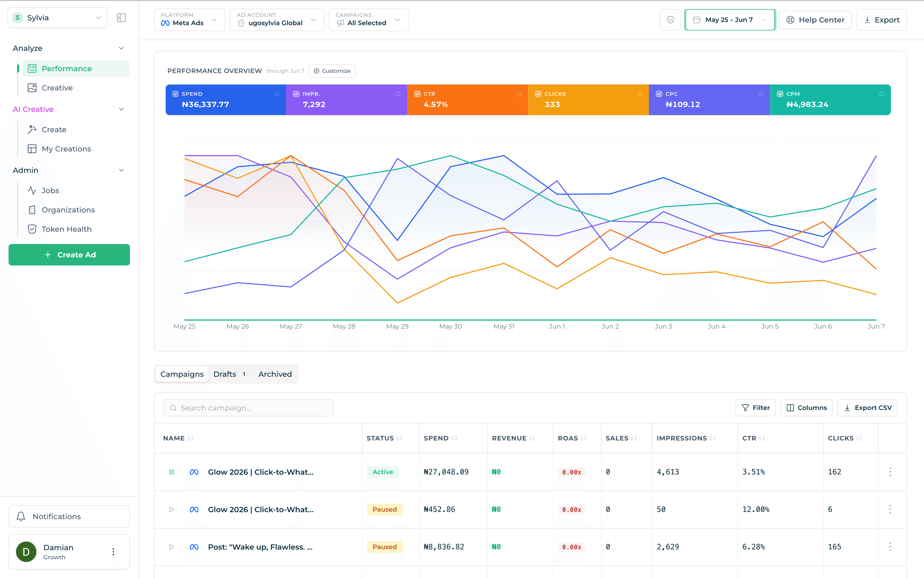This screenshot has height=578, width=924.
Task: Open Damian profile three-dot menu
Action: click(x=113, y=552)
